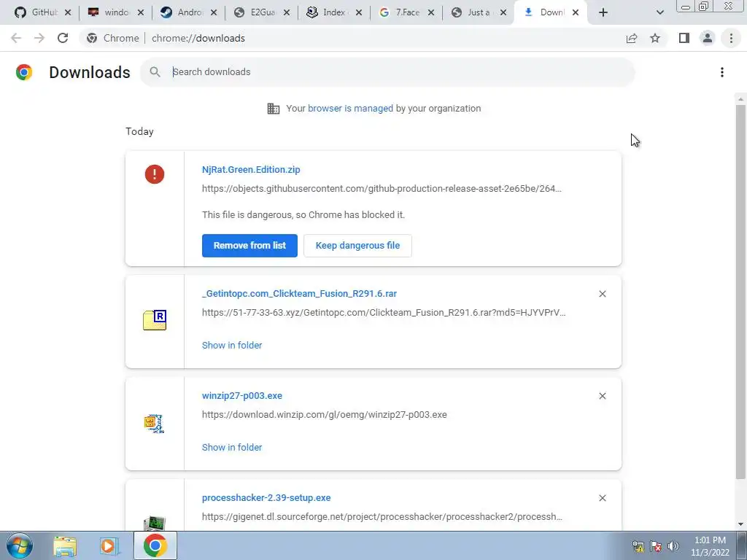Screen dimensions: 747x560
Task: Click the 51-77-33-63.xyz source URL
Action: tap(384, 313)
